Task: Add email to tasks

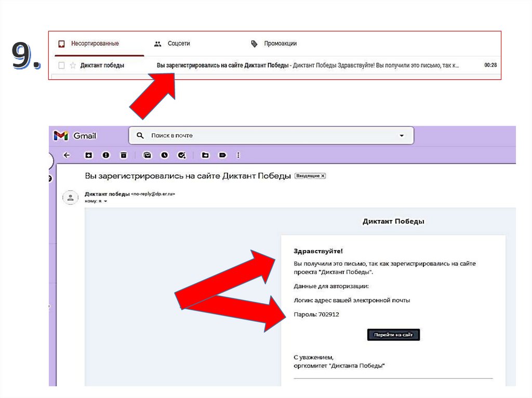Action: tap(182, 155)
